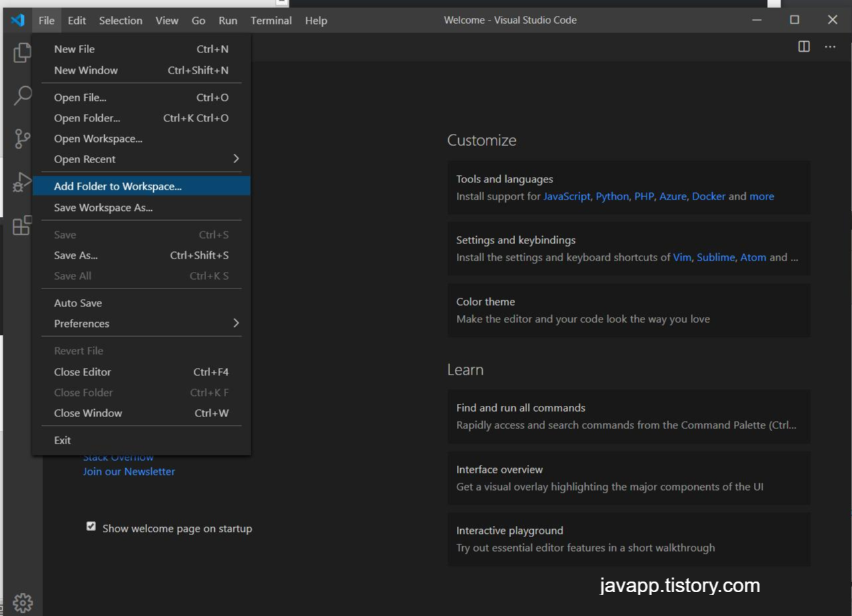Select Close Editor menu entry

coord(142,372)
